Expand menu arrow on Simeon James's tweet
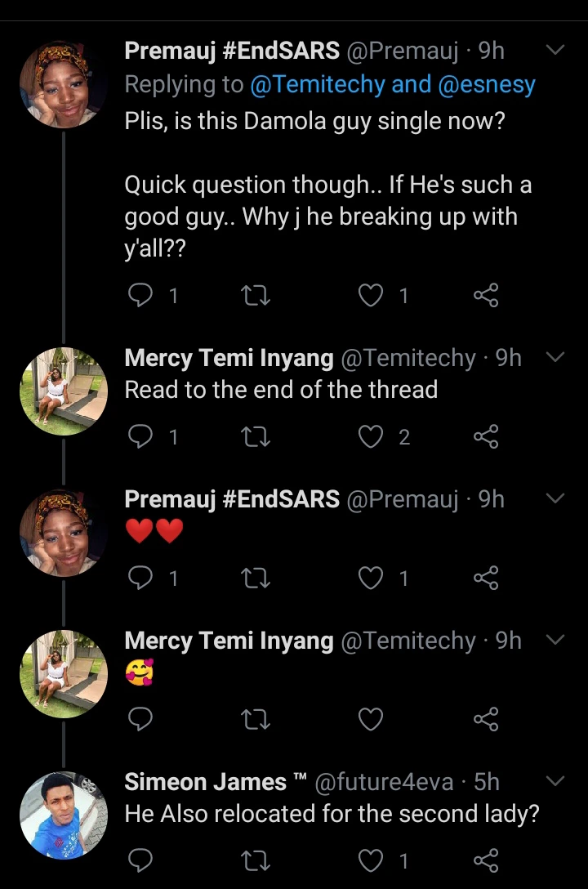Image resolution: width=588 pixels, height=889 pixels. point(555,782)
